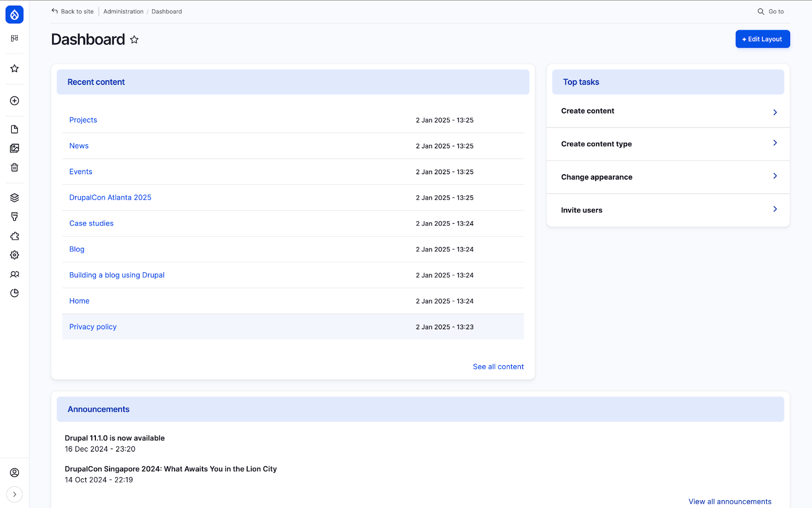Select the Top tasks heading
812x508 pixels.
(581, 82)
